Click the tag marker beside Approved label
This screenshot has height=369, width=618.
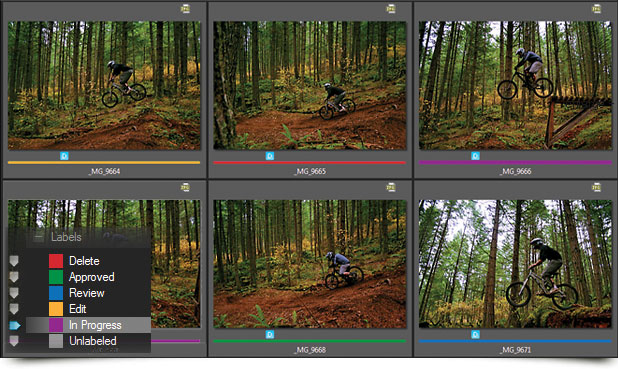point(14,277)
